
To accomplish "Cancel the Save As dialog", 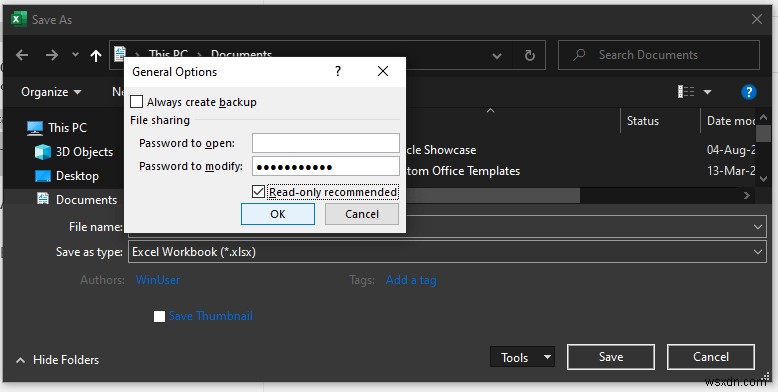I will pos(711,357).
